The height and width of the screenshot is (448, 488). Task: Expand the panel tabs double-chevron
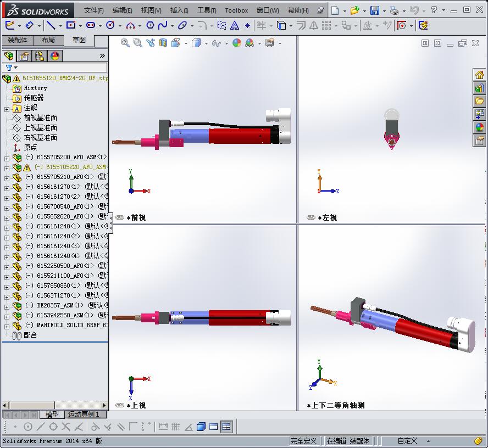[x=102, y=55]
